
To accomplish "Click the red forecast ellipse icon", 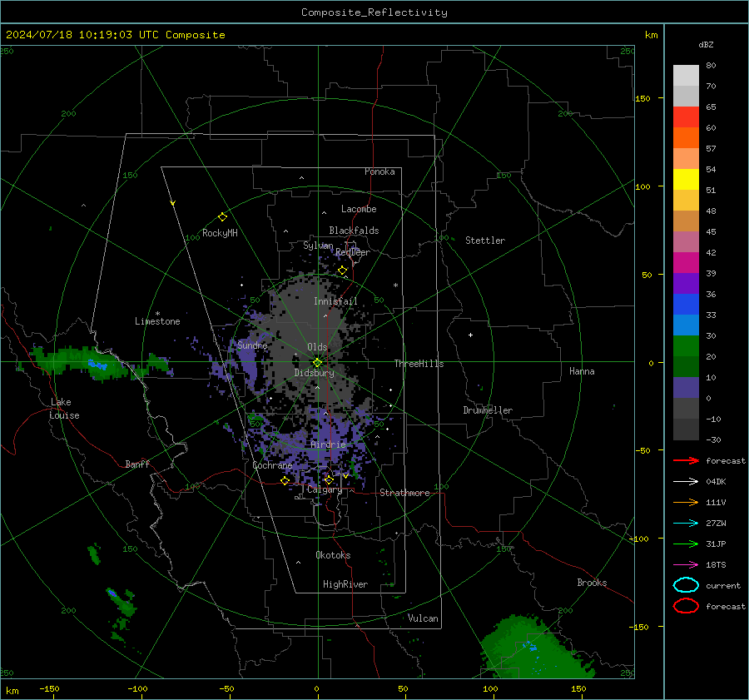I will (x=686, y=606).
